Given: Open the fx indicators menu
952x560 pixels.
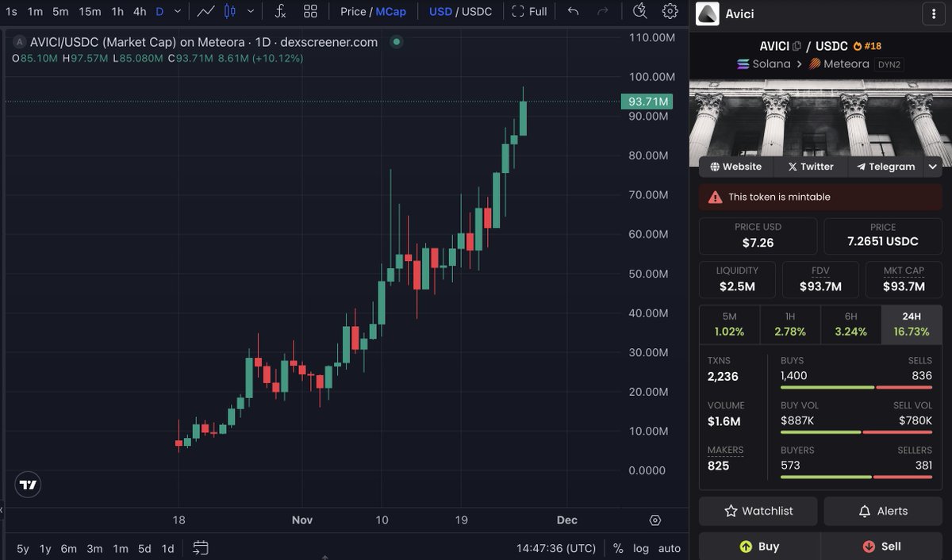Looking at the screenshot, I should pos(280,12).
